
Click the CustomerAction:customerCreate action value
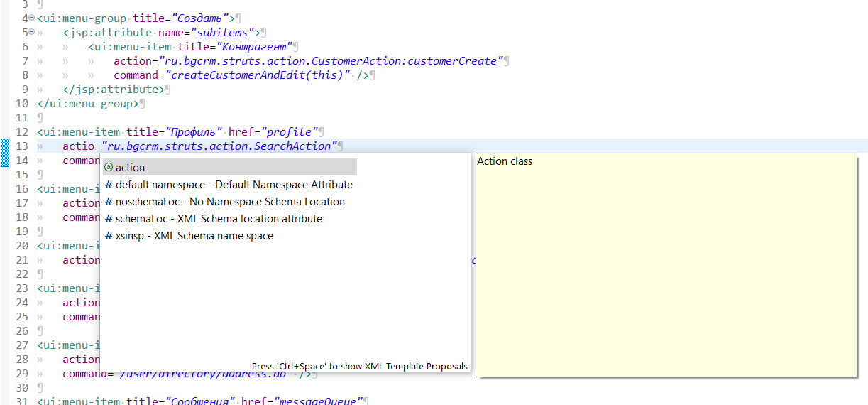pyautogui.click(x=331, y=61)
